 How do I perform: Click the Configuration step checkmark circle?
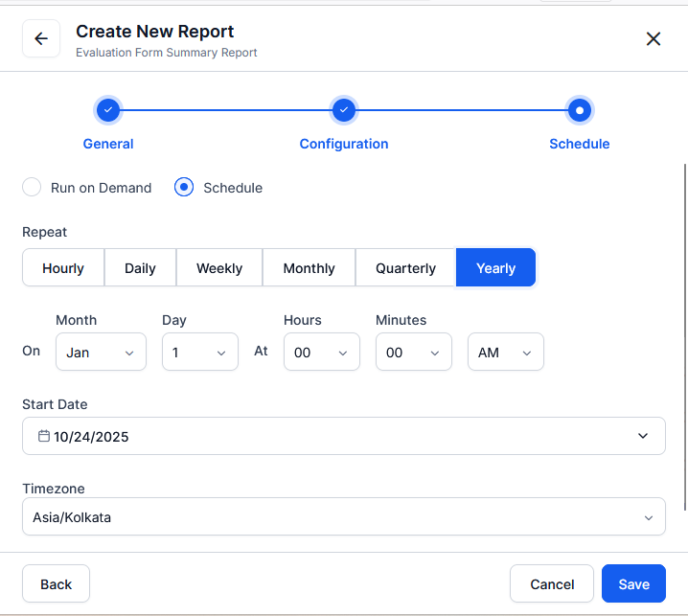[x=344, y=110]
